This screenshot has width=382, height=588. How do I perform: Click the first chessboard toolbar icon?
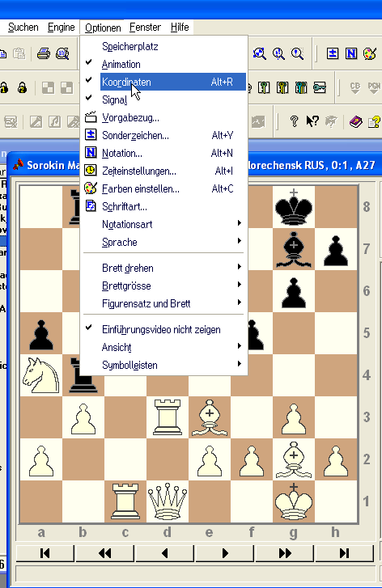point(48,87)
